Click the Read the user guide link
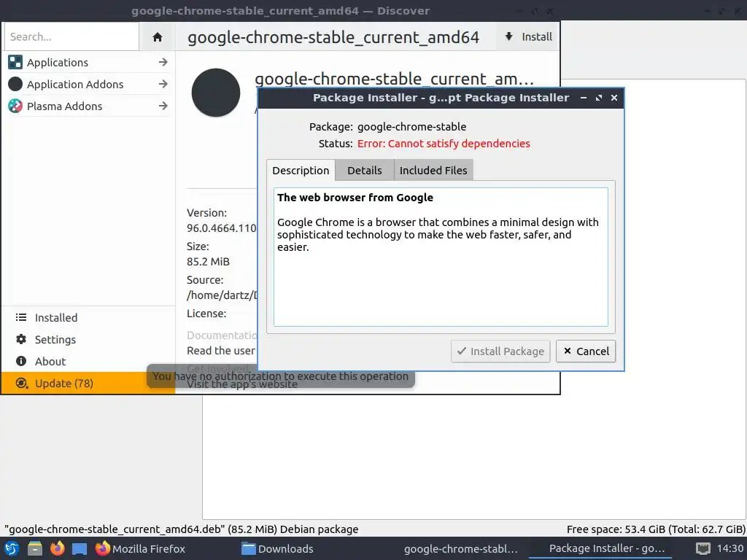747x560 pixels. click(x=221, y=351)
